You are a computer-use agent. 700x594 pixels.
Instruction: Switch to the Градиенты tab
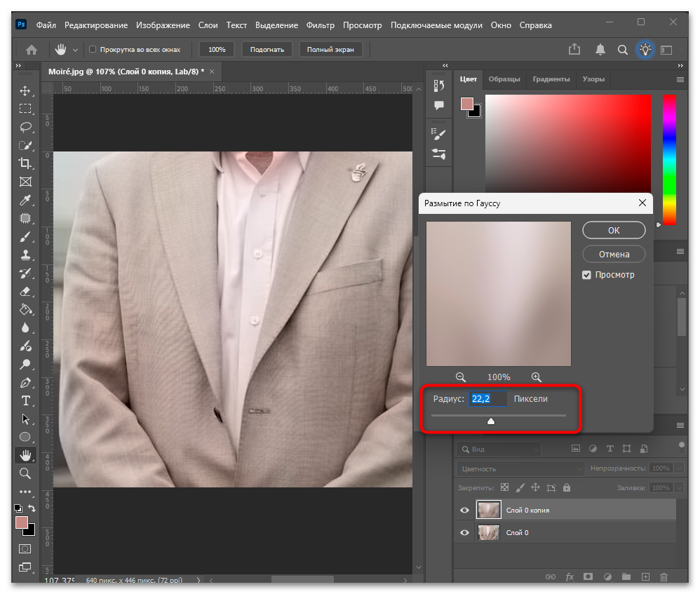click(x=551, y=79)
